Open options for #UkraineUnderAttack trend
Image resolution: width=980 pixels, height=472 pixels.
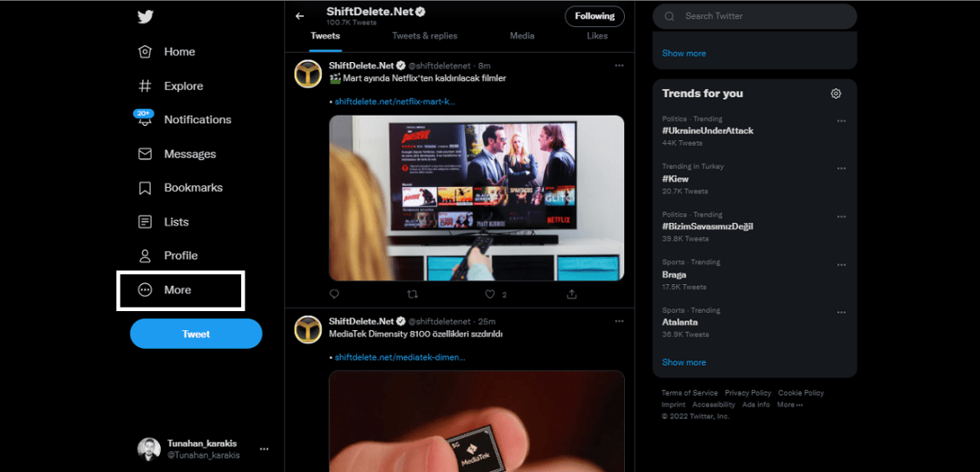[x=841, y=121]
